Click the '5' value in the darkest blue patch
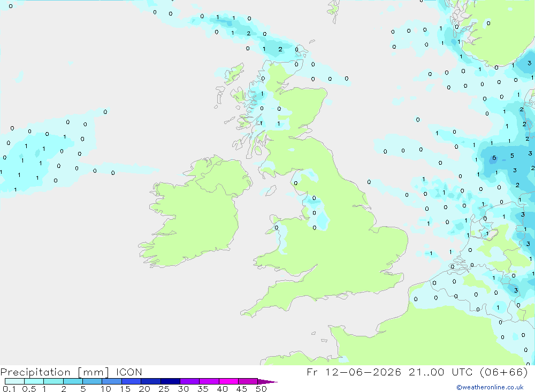The height and width of the screenshot is (392, 535). 494,158
